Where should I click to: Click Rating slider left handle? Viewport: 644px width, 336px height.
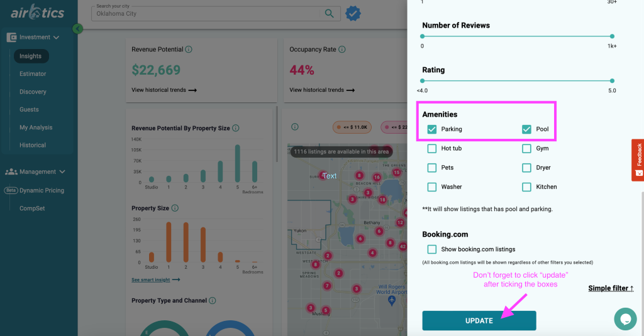coord(422,81)
